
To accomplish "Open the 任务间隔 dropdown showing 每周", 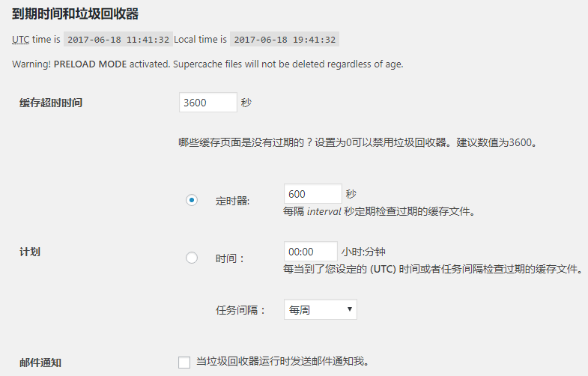I will [320, 309].
